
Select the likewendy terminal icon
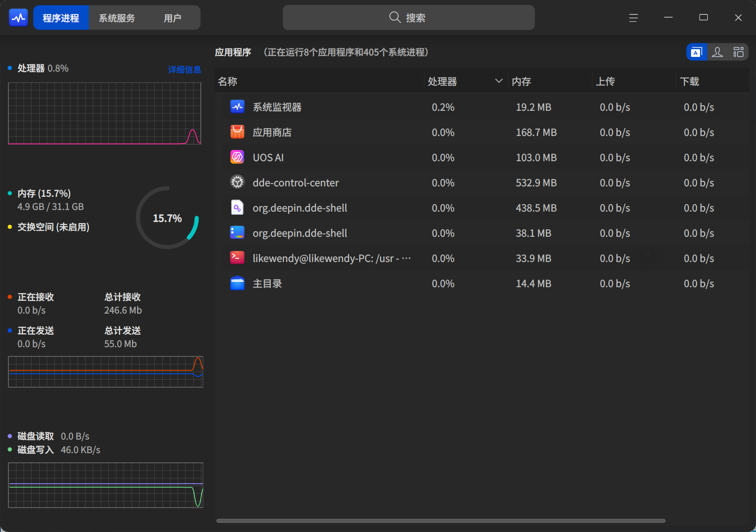tap(237, 258)
